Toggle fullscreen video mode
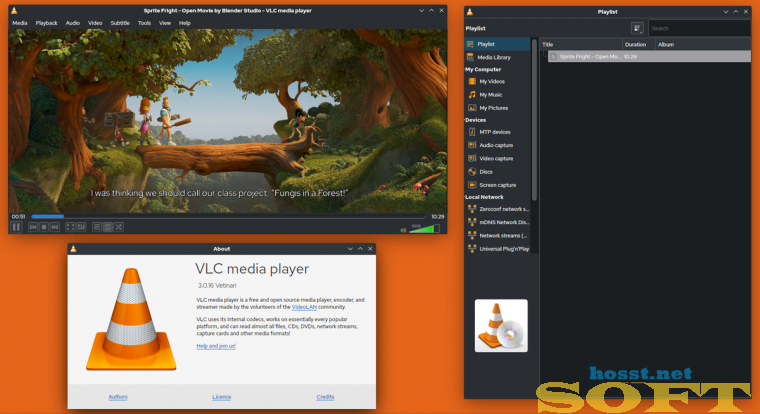This screenshot has height=414, width=760. (x=70, y=227)
